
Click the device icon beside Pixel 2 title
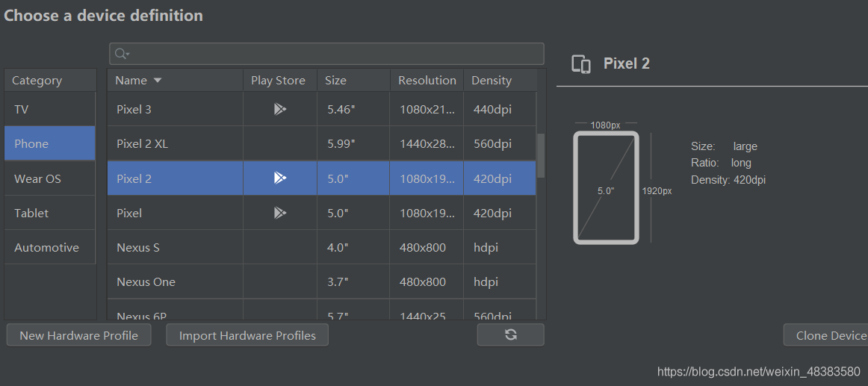pos(580,64)
